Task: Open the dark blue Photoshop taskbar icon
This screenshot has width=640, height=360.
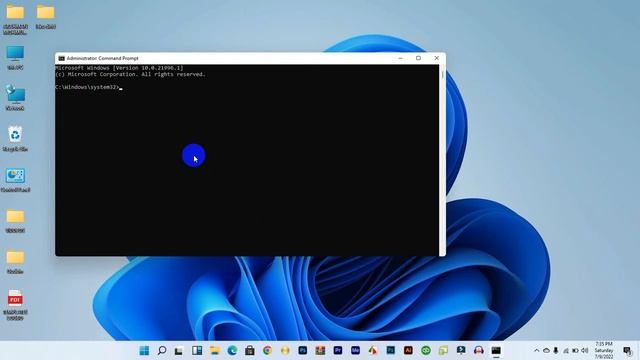Action: coord(302,350)
